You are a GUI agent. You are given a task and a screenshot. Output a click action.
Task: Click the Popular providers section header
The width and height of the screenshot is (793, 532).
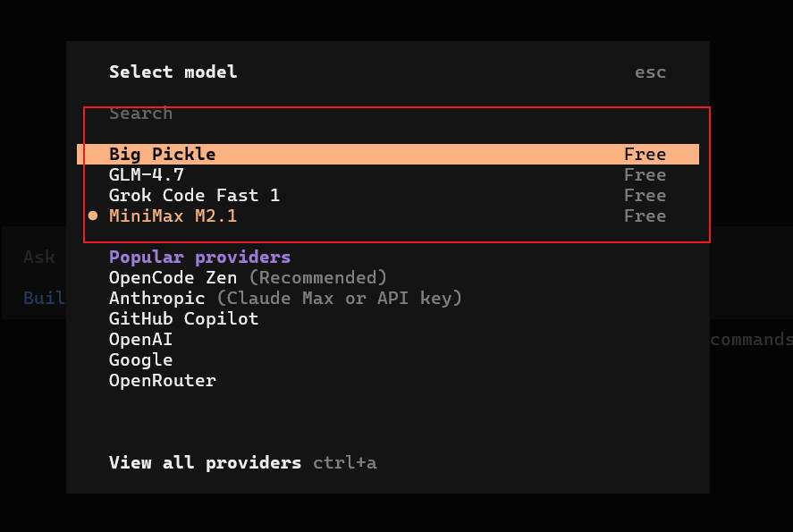click(x=198, y=257)
